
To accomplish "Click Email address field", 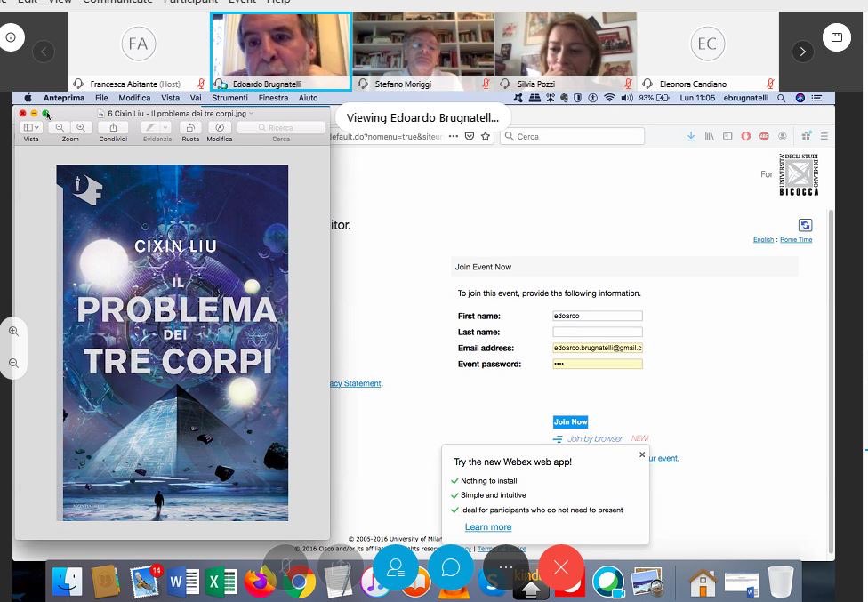I will 598,348.
